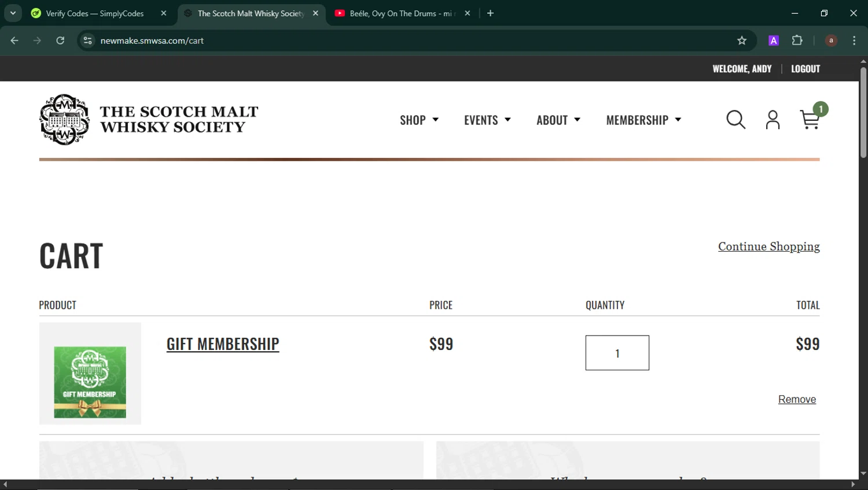Image resolution: width=868 pixels, height=490 pixels.
Task: Expand the EVENTS dropdown menu
Action: (x=487, y=120)
